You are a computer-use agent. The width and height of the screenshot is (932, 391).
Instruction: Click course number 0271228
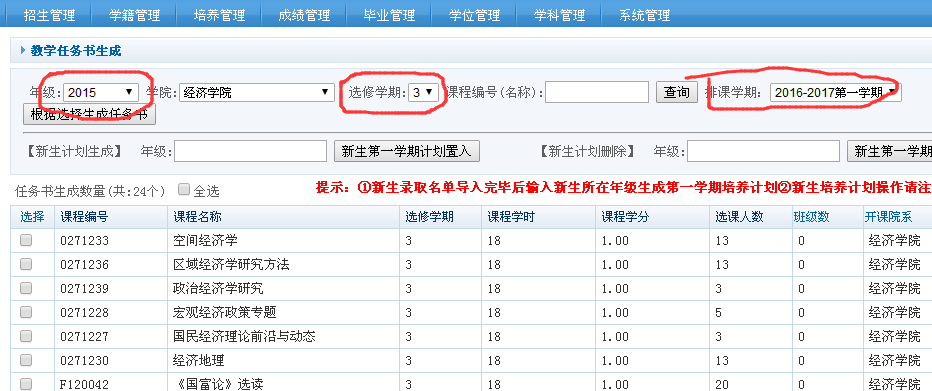tap(84, 313)
